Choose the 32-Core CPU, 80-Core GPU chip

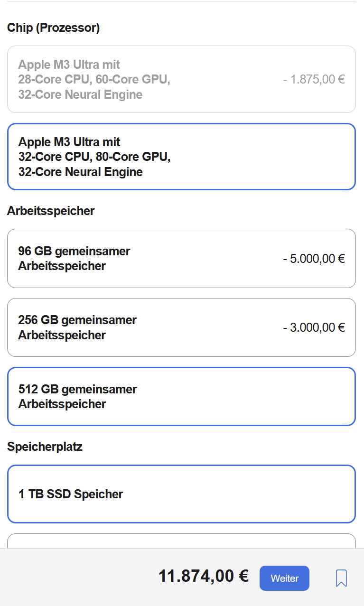[181, 157]
